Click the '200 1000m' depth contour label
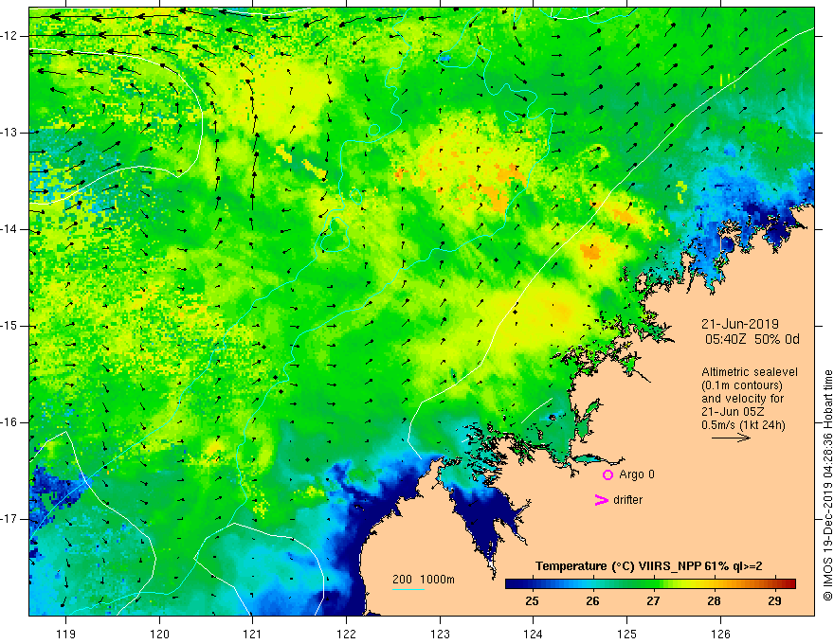The width and height of the screenshot is (834, 644). (424, 580)
